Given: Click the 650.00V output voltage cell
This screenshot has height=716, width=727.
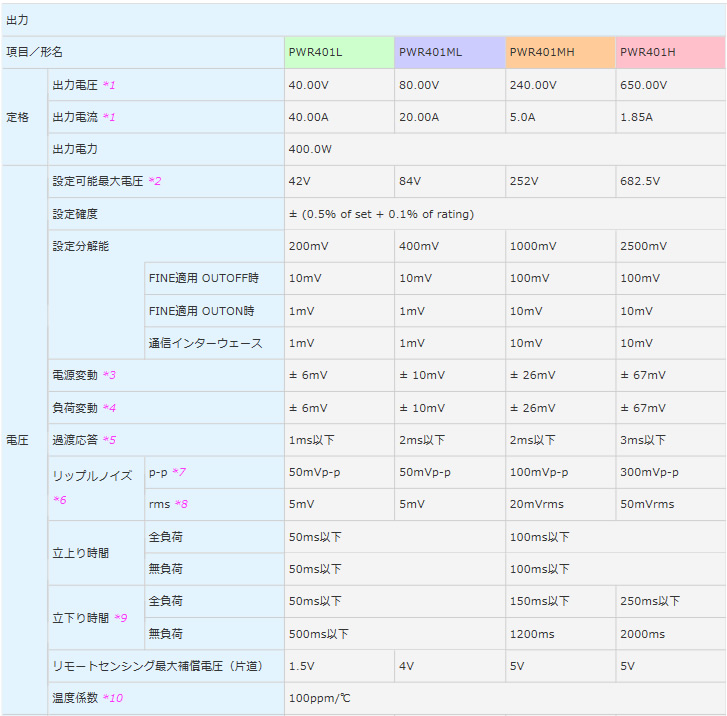Looking at the screenshot, I should [670, 85].
